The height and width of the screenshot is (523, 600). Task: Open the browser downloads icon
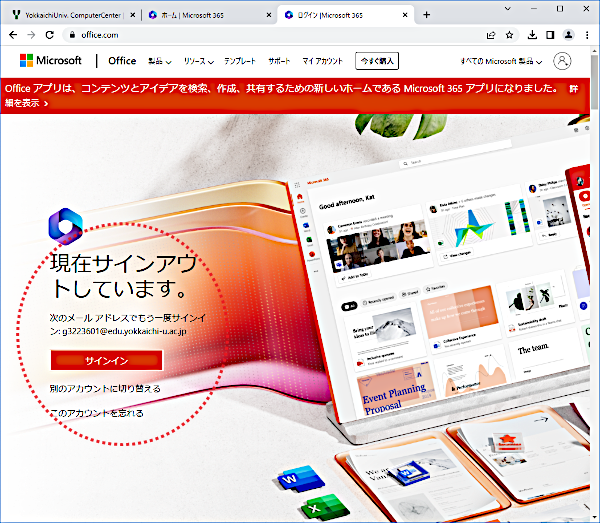(x=532, y=35)
